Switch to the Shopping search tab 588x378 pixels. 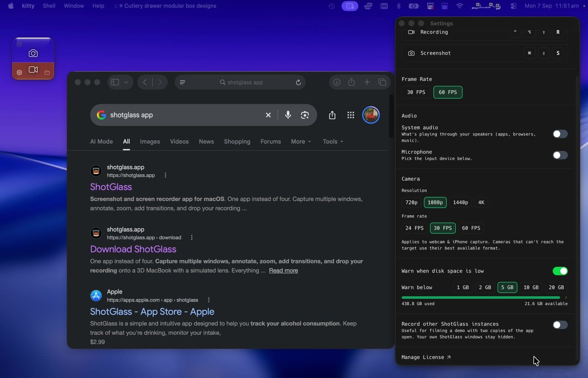click(x=237, y=142)
